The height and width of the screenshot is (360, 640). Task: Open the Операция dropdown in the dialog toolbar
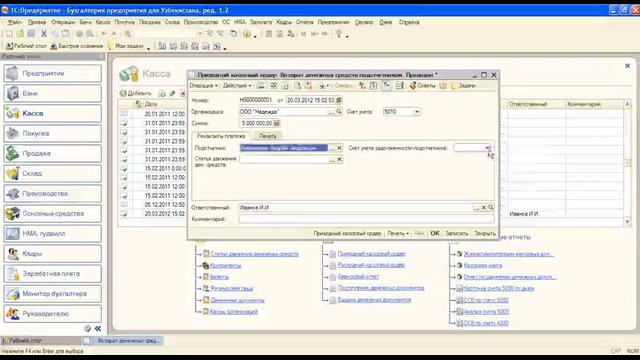tap(203, 86)
